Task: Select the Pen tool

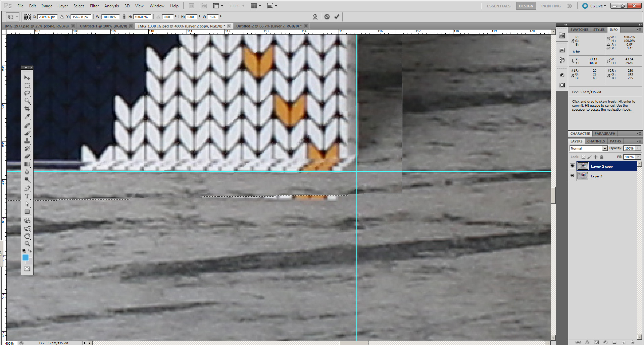Action: [27, 188]
